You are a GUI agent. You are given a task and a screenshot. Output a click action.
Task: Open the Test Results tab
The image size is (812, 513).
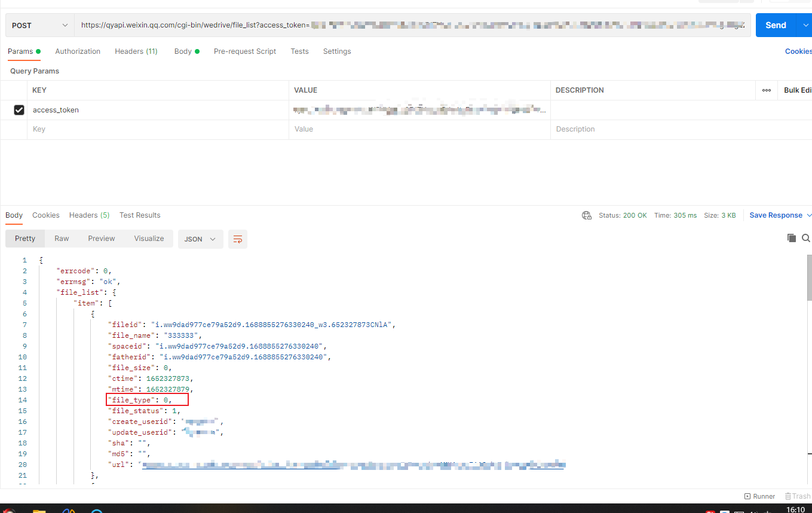[x=140, y=215]
